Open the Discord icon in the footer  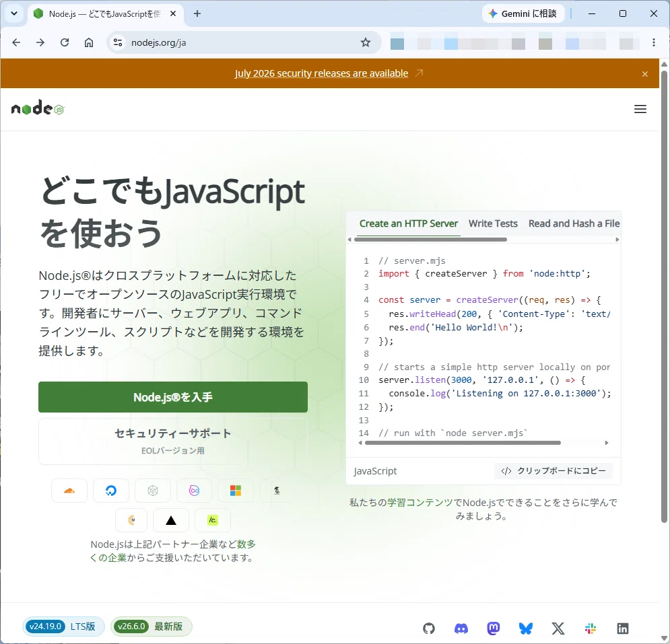point(461,629)
